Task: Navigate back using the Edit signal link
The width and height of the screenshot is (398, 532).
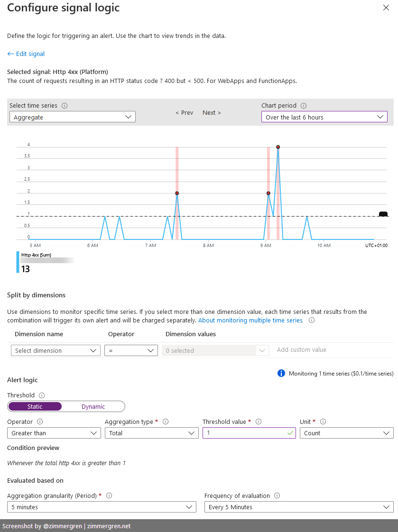Action: pyautogui.click(x=26, y=54)
